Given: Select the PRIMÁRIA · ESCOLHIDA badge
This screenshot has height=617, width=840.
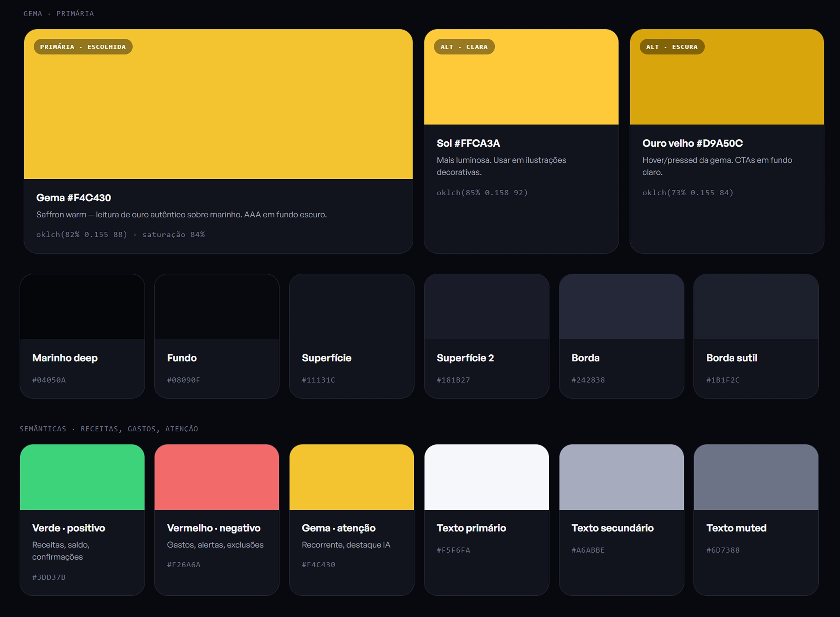Looking at the screenshot, I should 83,47.
